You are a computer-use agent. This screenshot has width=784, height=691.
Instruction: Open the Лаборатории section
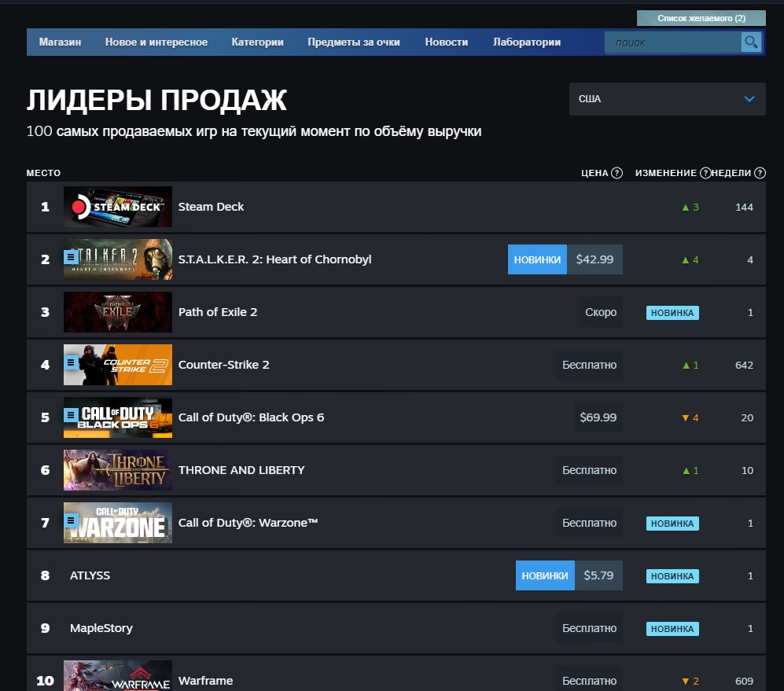tap(527, 42)
